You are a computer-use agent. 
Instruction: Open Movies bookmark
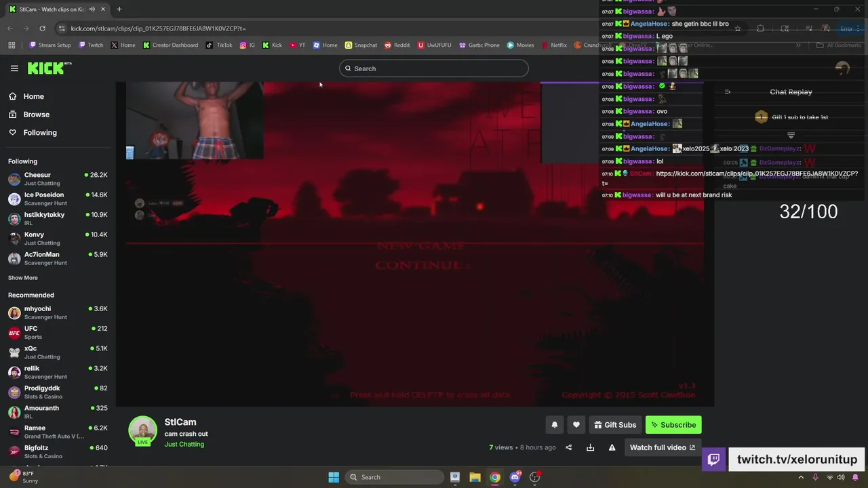[x=521, y=45]
